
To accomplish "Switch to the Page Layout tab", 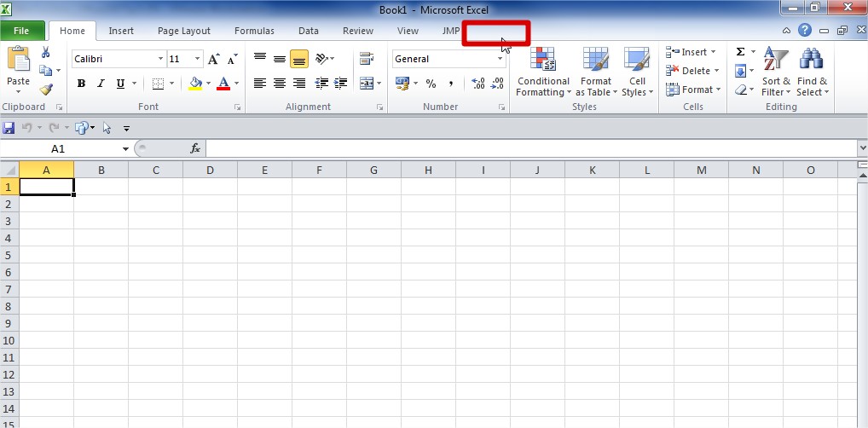I will point(183,31).
